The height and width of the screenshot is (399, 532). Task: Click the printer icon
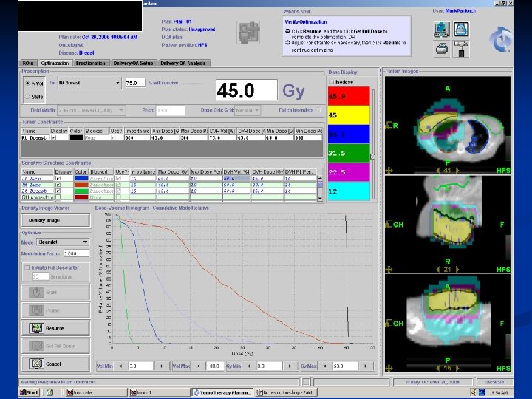click(x=442, y=50)
